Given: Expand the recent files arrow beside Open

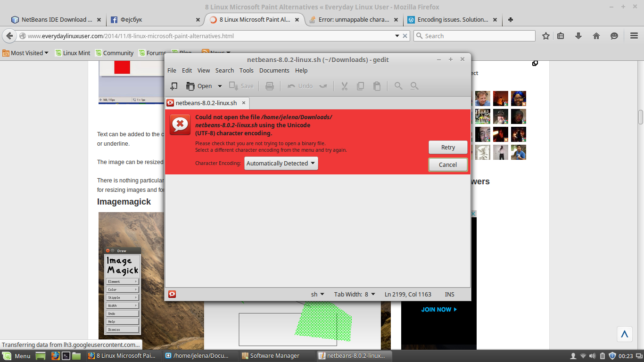Looking at the screenshot, I should 220,86.
